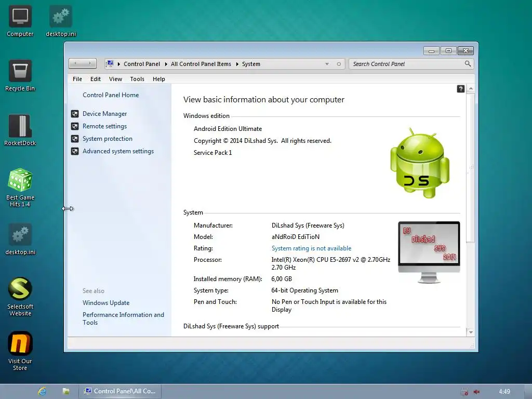
Task: Click the Advanced system settings shield icon
Action: (x=75, y=151)
